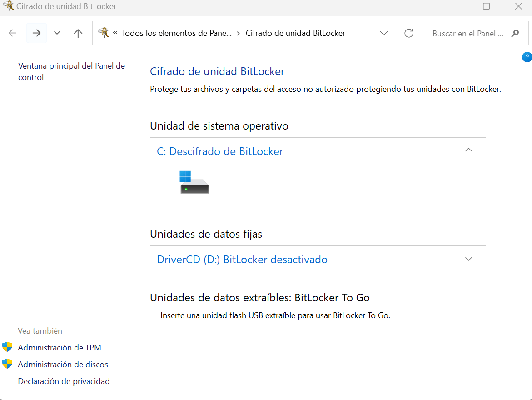Click 'Vea también' label
The width and height of the screenshot is (532, 400).
(x=40, y=331)
